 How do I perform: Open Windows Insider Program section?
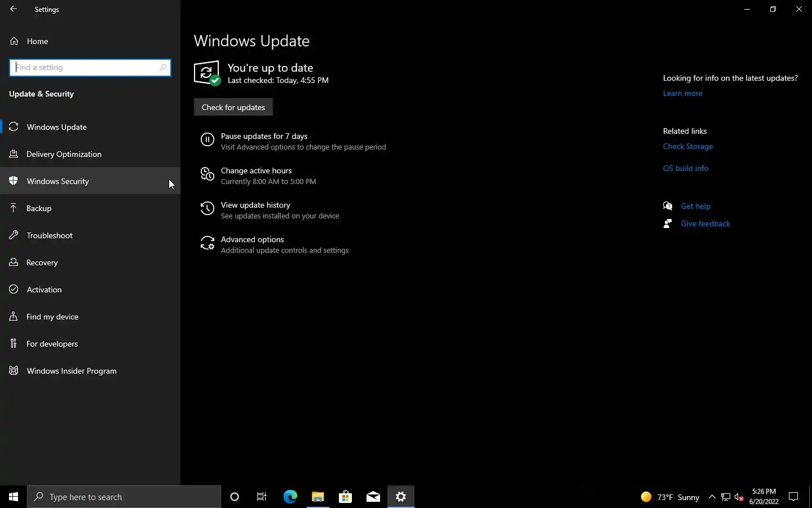(90, 371)
